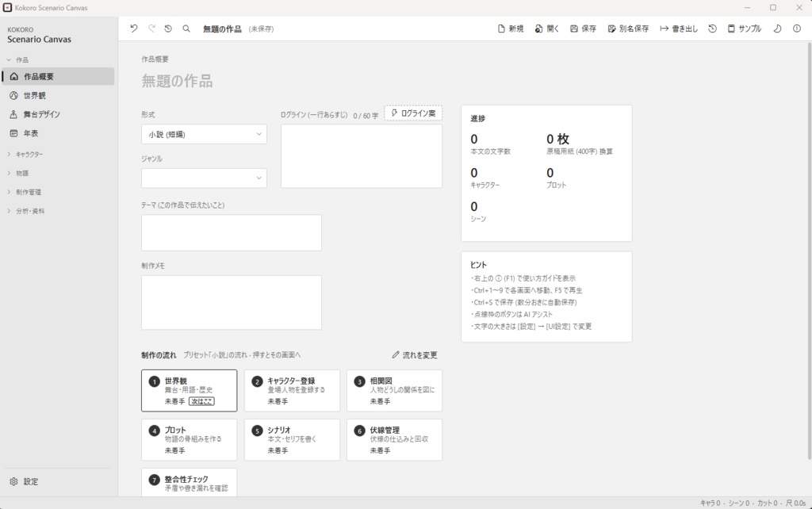Open step 1 世界観 card
The width and height of the screenshot is (812, 509).
coord(189,390)
